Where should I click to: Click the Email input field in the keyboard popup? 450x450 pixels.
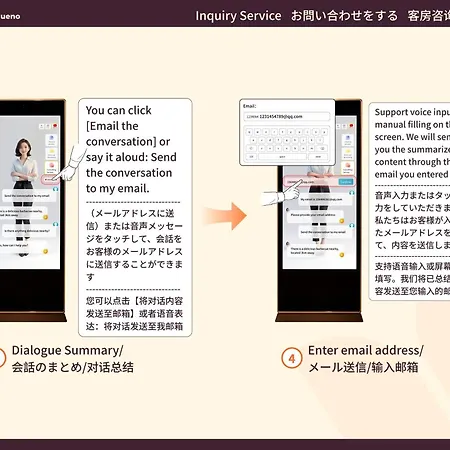coord(287,116)
